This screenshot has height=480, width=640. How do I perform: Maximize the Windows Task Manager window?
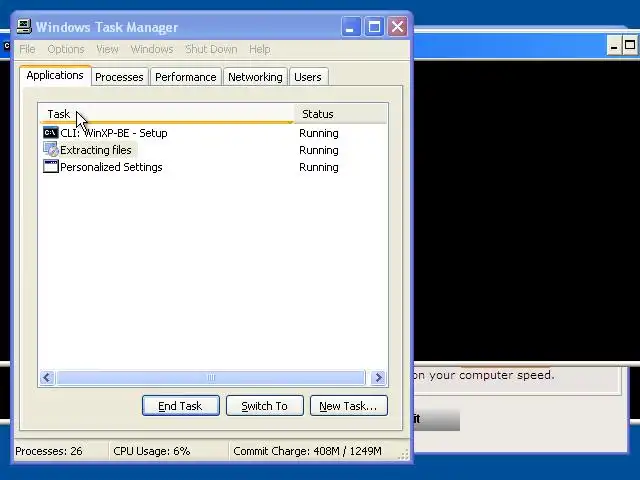coord(374,27)
